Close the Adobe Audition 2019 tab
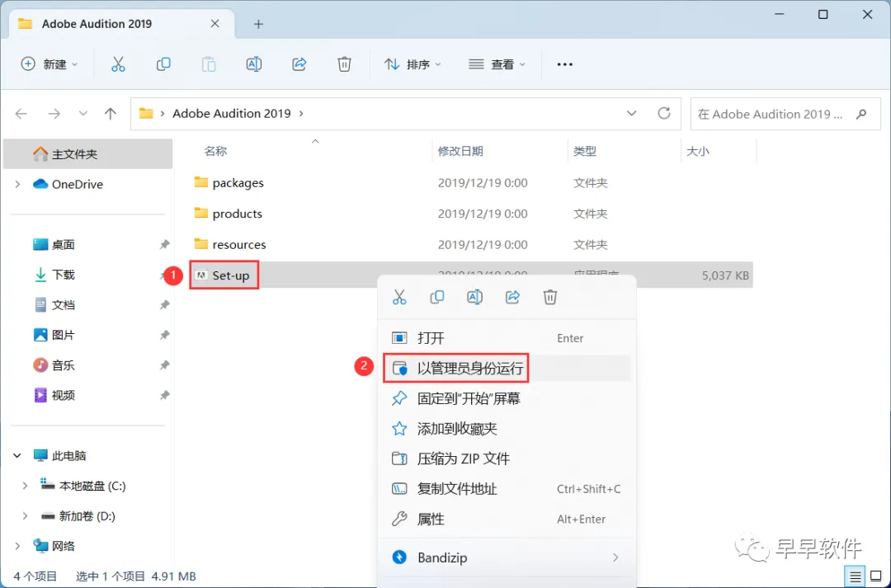 click(214, 23)
